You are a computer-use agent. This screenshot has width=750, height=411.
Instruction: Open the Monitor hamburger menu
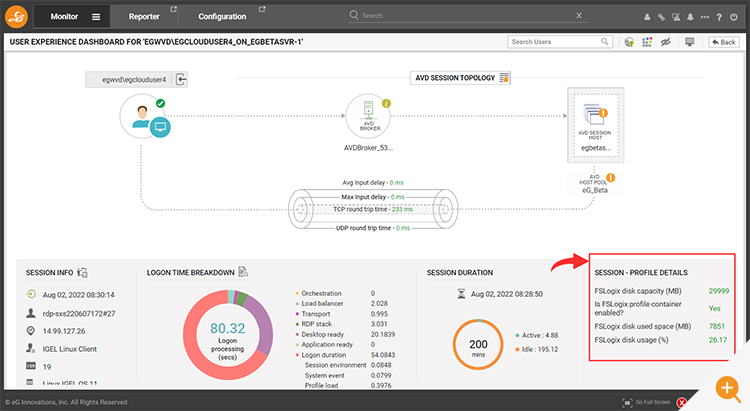point(96,17)
